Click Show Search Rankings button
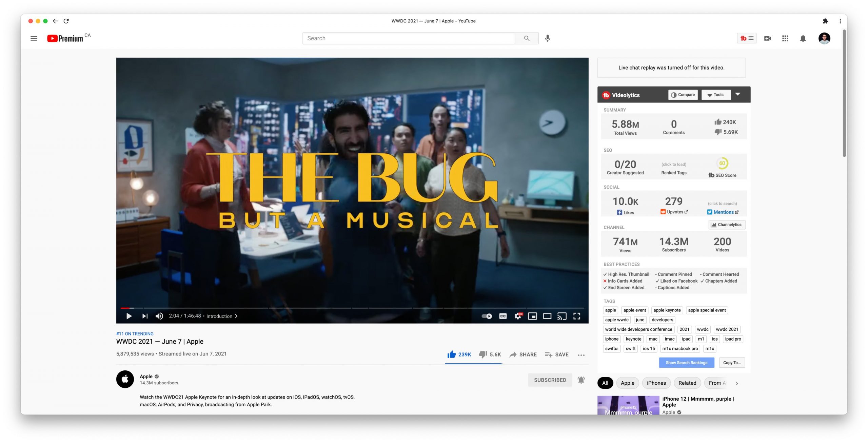 tap(686, 363)
